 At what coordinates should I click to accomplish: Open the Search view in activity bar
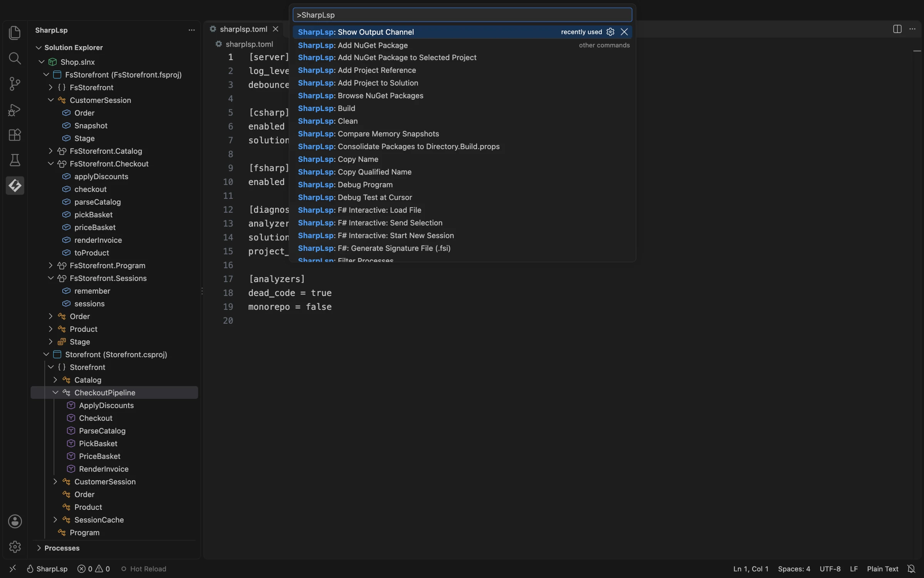point(15,58)
